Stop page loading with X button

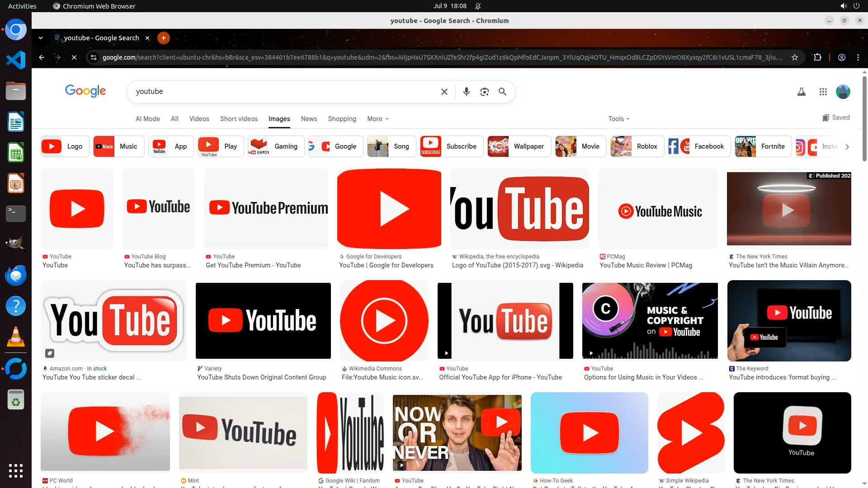point(74,57)
